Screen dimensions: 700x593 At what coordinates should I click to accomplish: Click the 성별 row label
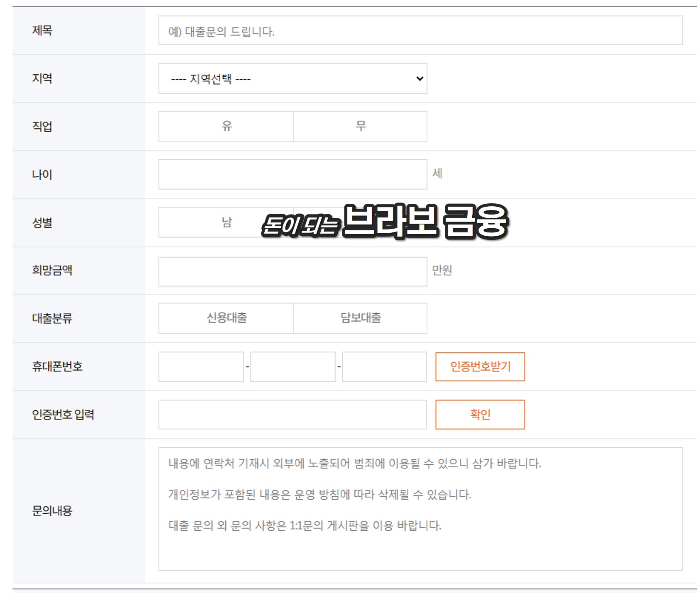coord(42,222)
